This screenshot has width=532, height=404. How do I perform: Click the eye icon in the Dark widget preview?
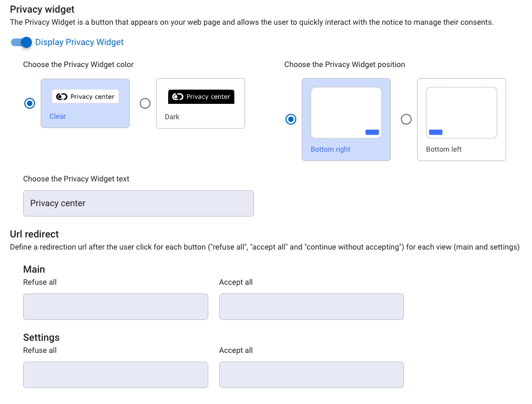pos(177,96)
